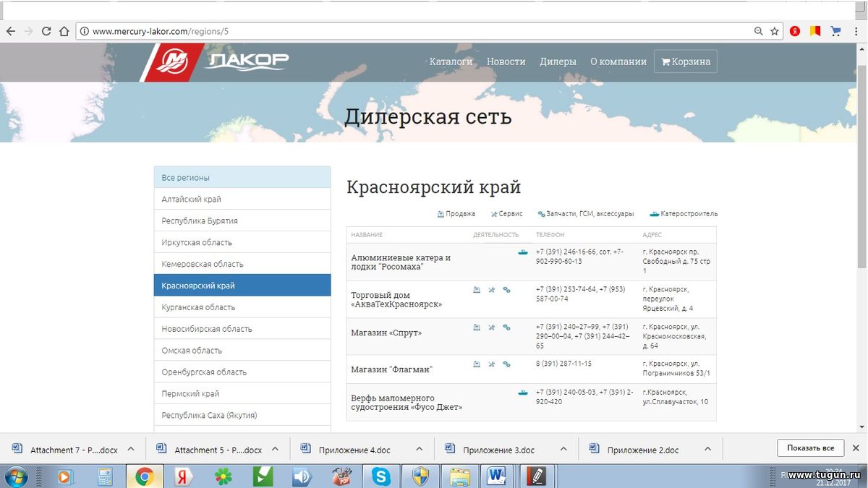Select Омская область region
Screen dimensions: 868x488
click(x=242, y=351)
